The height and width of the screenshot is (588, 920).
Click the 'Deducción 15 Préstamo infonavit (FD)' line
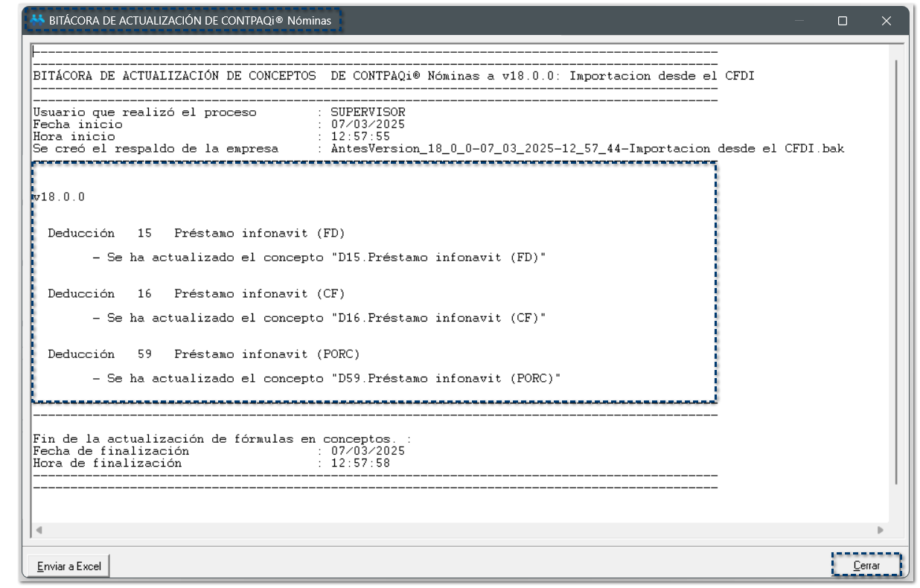(x=197, y=233)
